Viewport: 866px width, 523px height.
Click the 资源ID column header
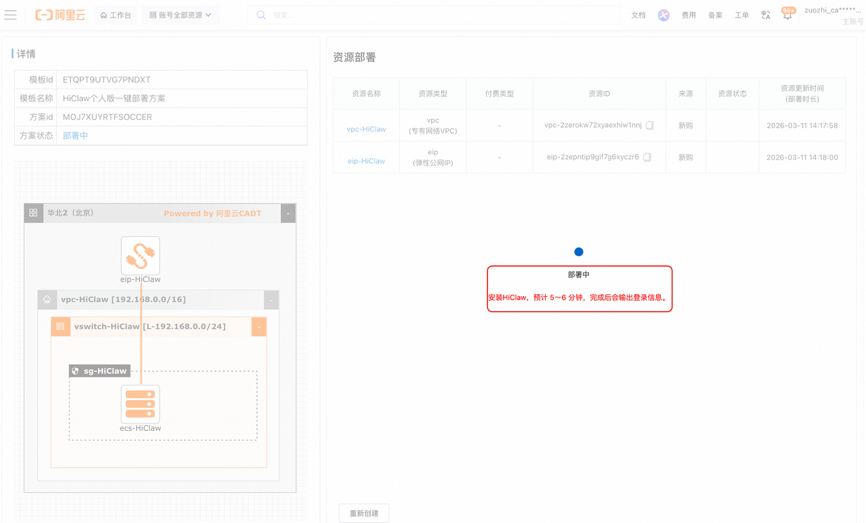point(599,93)
